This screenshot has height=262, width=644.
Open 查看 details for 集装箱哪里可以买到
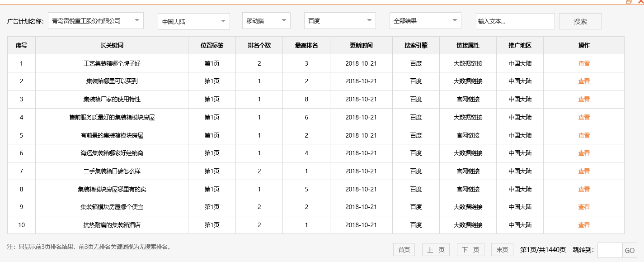pos(583,81)
